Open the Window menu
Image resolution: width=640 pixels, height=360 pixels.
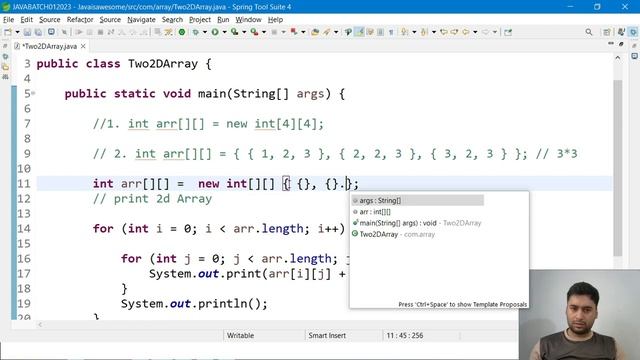(248, 20)
